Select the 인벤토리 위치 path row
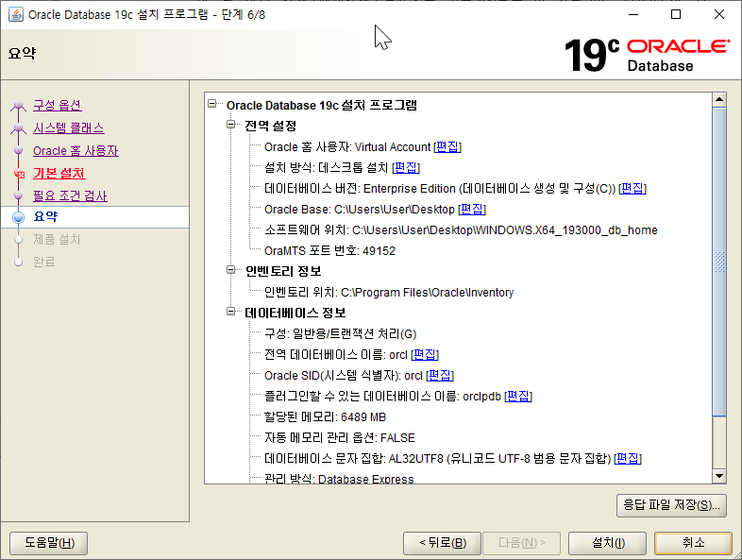This screenshot has height=560, width=742. click(389, 293)
